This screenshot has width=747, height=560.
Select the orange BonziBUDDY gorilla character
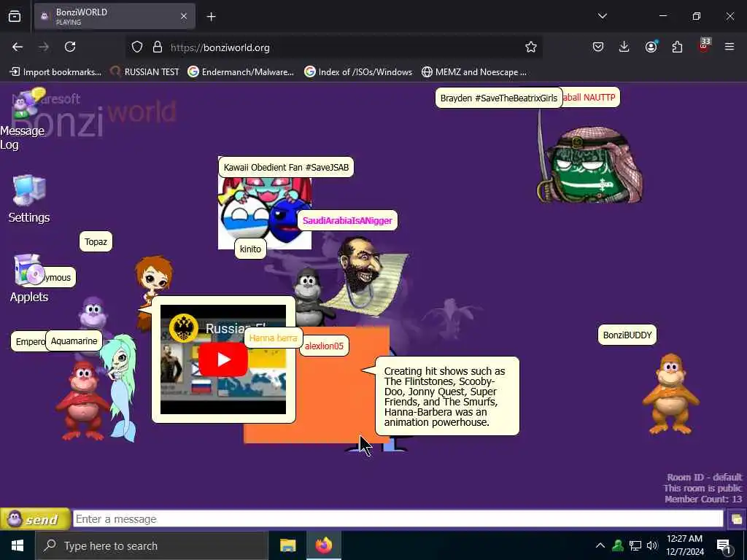(671, 394)
